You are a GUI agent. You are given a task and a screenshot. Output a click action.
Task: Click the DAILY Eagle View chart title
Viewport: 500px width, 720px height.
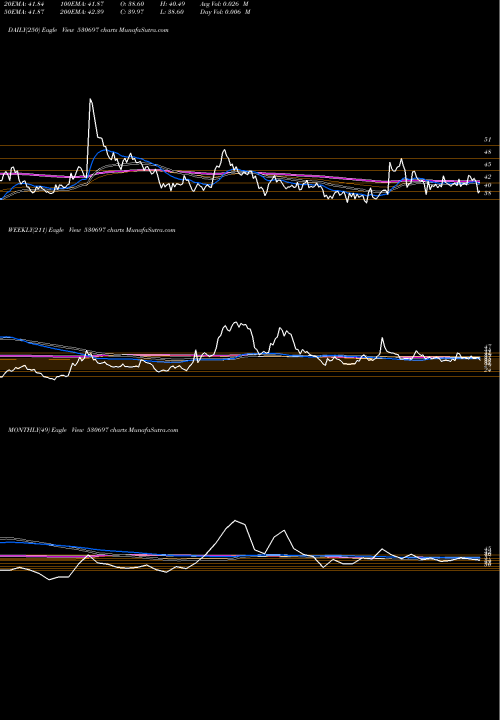88,30
